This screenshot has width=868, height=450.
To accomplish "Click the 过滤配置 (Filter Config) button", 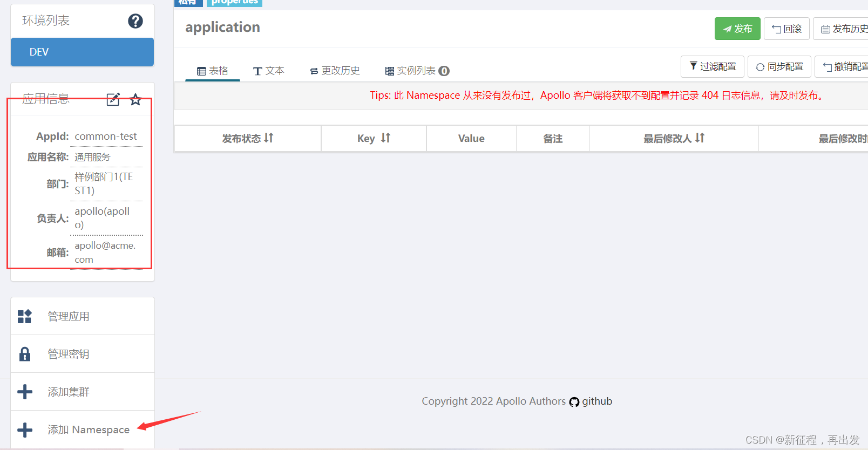I will point(713,66).
